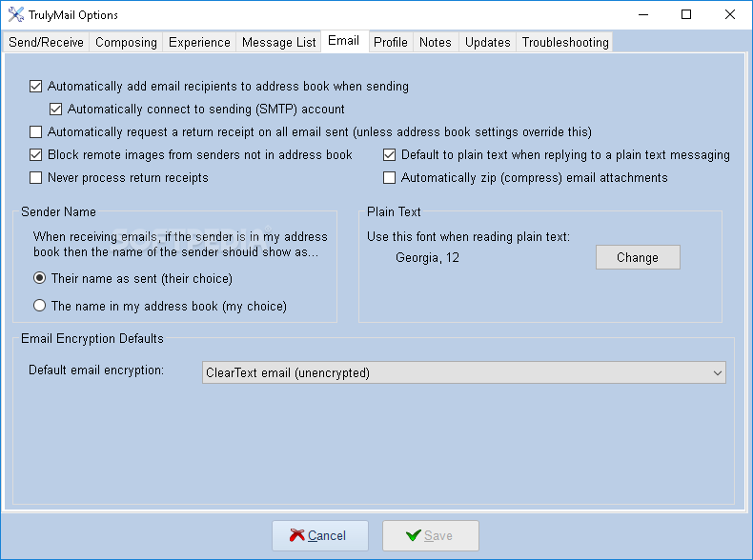Click the Save button
The height and width of the screenshot is (560, 753).
pos(431,535)
